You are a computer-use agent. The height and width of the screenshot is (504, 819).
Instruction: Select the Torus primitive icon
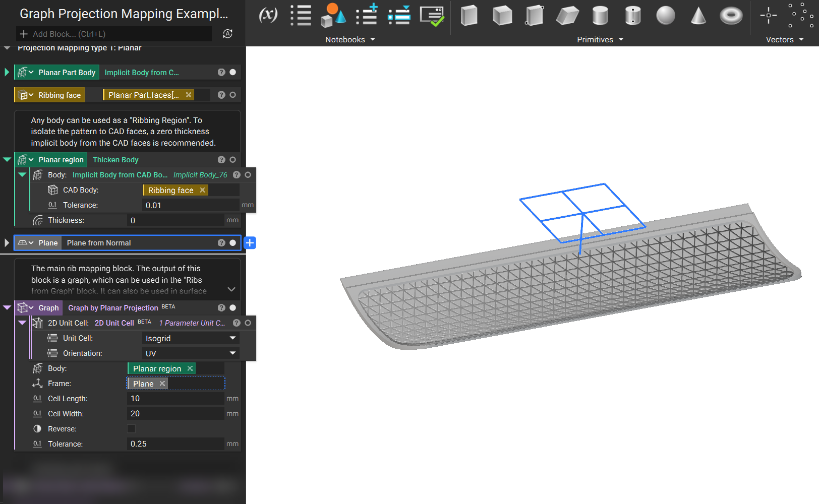point(731,16)
